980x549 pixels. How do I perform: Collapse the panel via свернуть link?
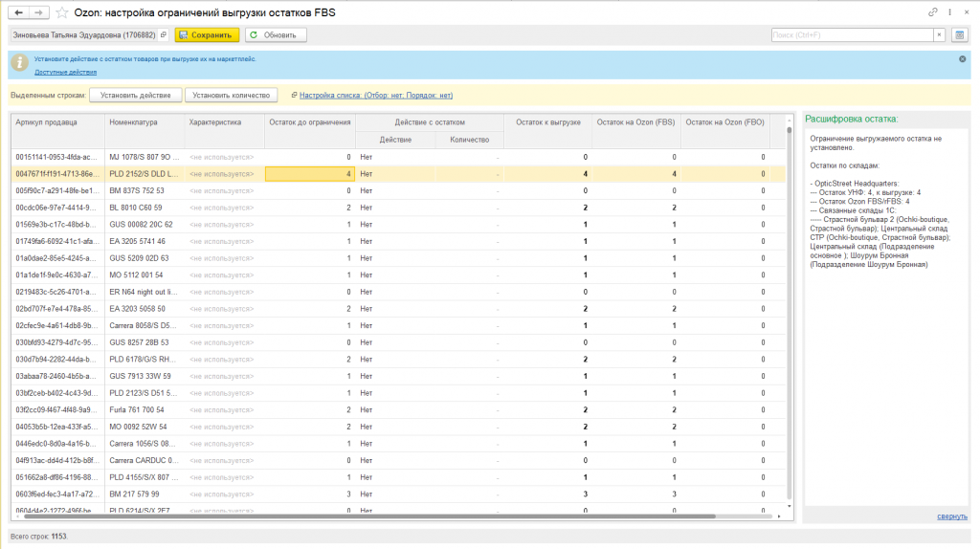pyautogui.click(x=952, y=516)
